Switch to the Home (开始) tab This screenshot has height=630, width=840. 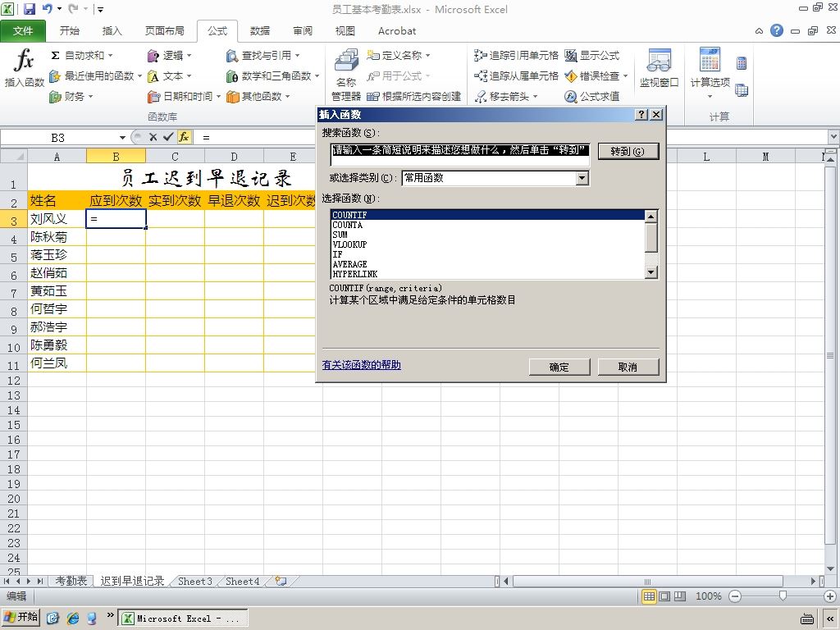pos(69,30)
